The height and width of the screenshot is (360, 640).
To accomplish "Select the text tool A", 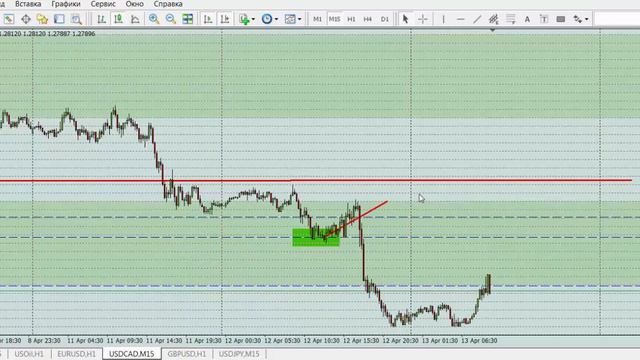I will tap(527, 19).
